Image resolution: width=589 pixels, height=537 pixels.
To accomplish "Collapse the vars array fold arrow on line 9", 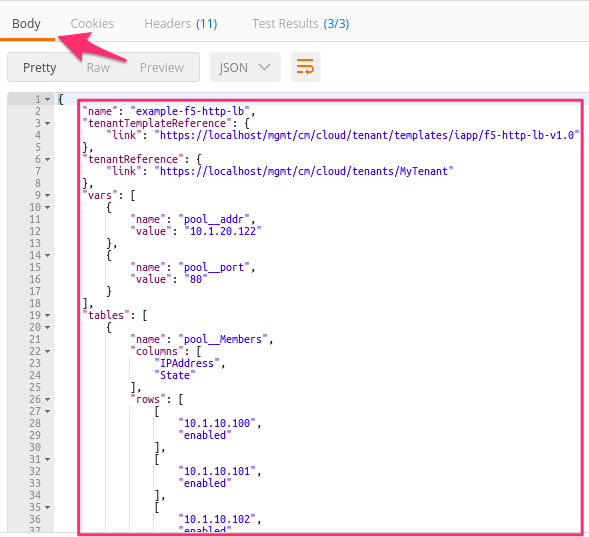I will tap(48, 196).
